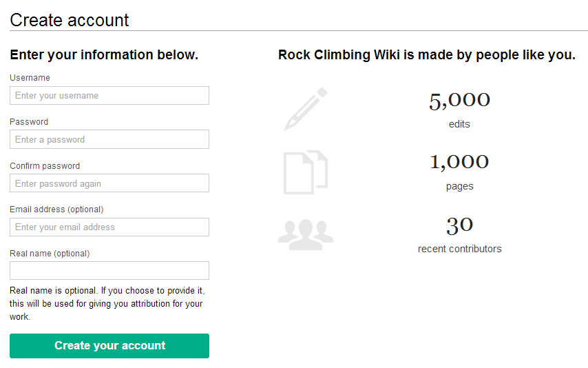Click the Real name (optional) label
Screen dimensions: 588x368
click(x=50, y=254)
